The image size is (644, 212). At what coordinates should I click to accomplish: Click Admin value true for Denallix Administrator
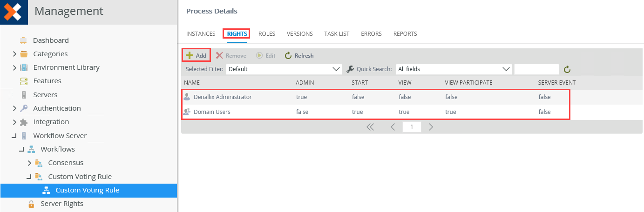301,97
